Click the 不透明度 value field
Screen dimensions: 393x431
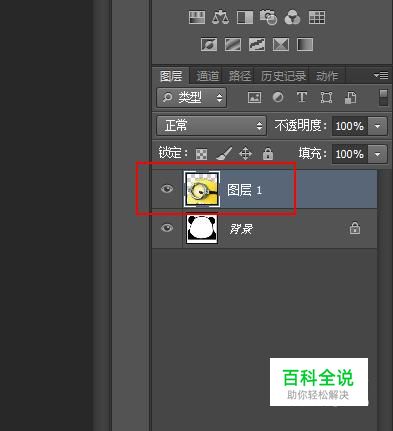pyautogui.click(x=350, y=126)
